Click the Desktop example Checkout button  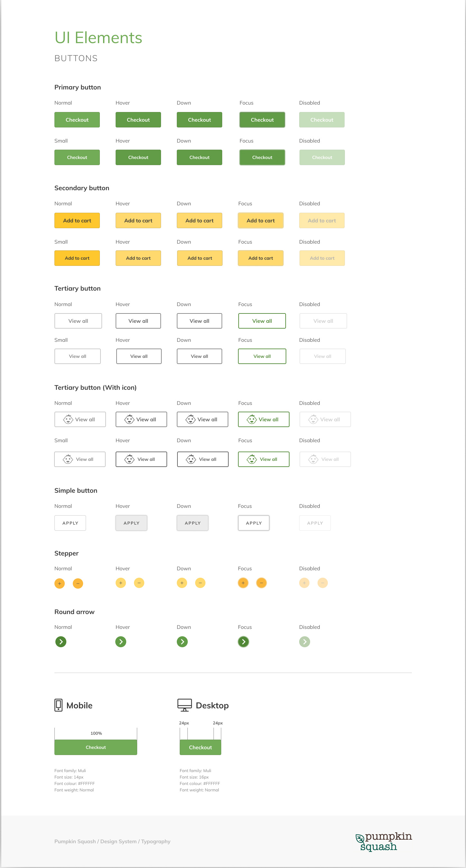pyautogui.click(x=200, y=747)
